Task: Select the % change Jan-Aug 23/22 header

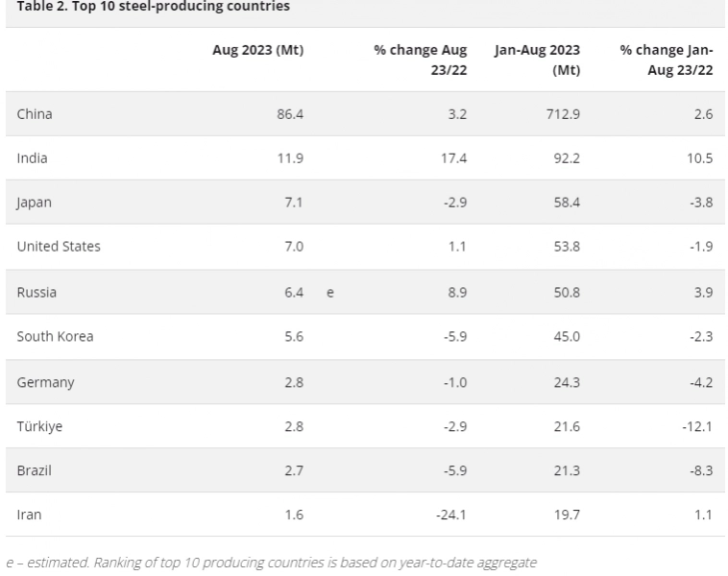Action: [667, 60]
